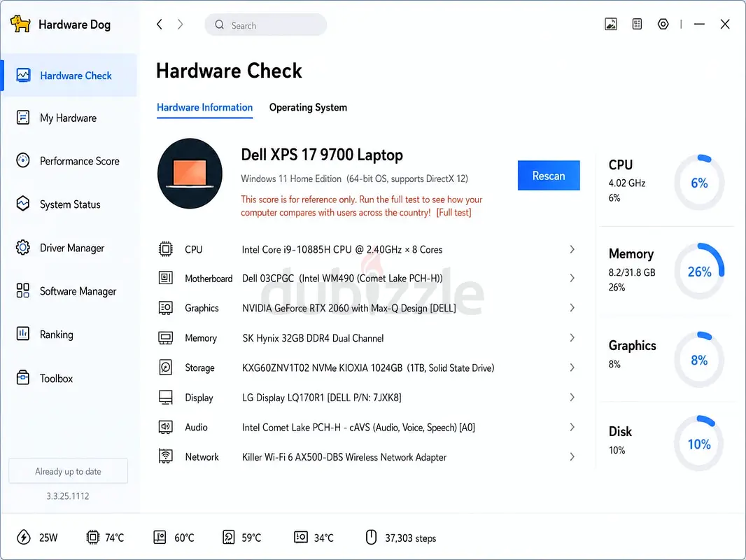Click the report list icon in title bar

[637, 24]
